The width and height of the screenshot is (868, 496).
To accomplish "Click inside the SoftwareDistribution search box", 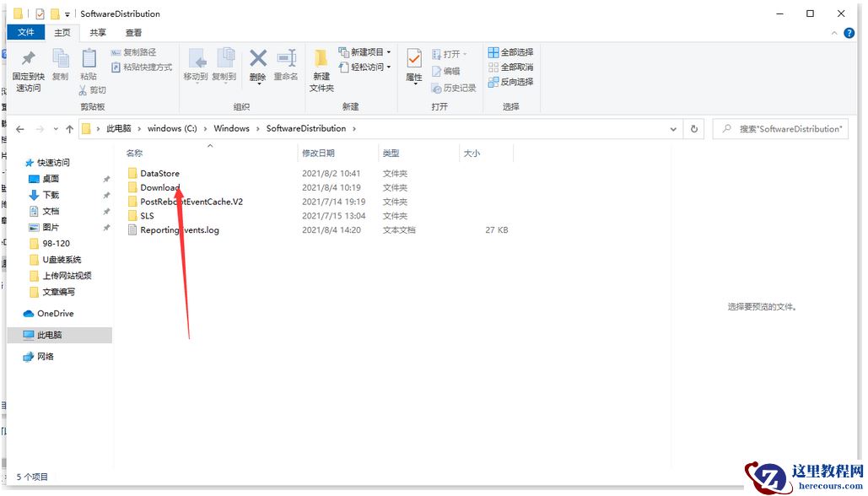I will click(780, 127).
